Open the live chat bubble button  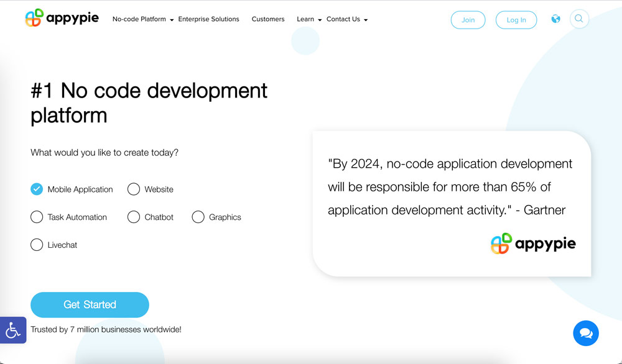click(586, 333)
